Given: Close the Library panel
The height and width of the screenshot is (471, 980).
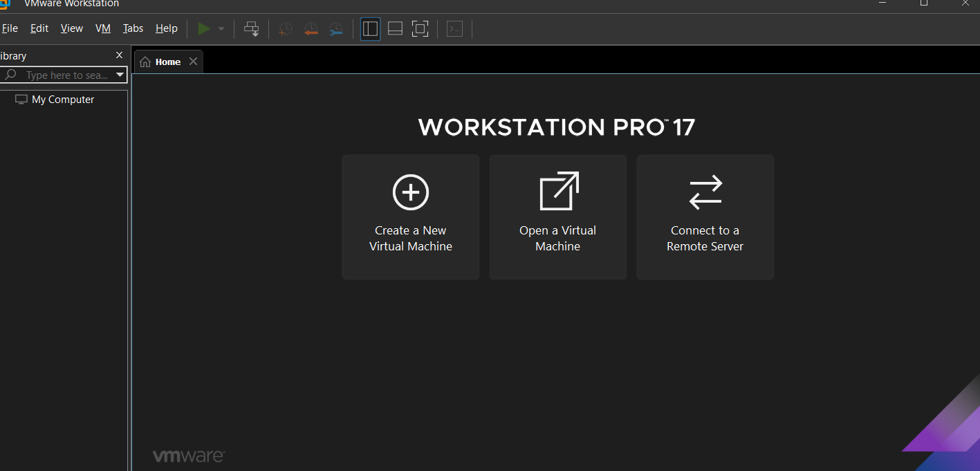Looking at the screenshot, I should 119,55.
